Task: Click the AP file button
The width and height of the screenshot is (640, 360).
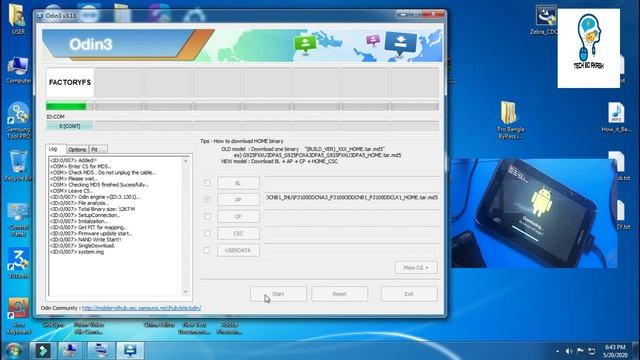Action: click(238, 200)
